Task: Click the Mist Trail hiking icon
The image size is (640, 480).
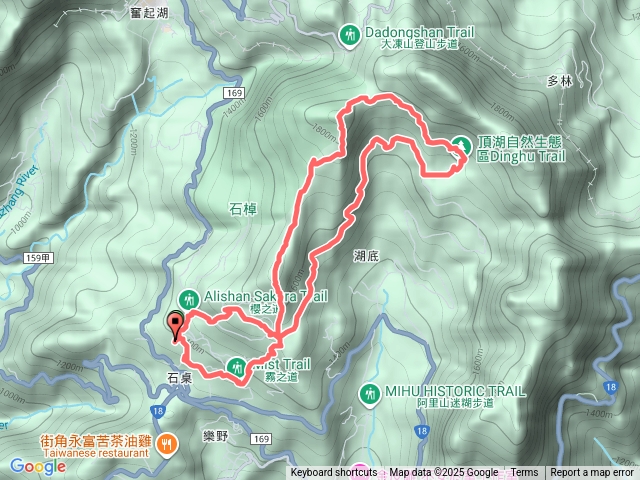Action: tap(237, 368)
